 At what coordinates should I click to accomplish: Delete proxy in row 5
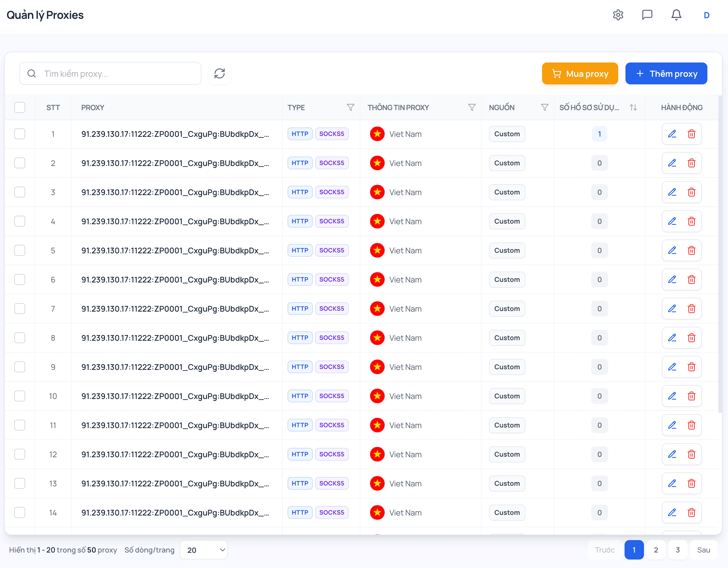tap(691, 250)
